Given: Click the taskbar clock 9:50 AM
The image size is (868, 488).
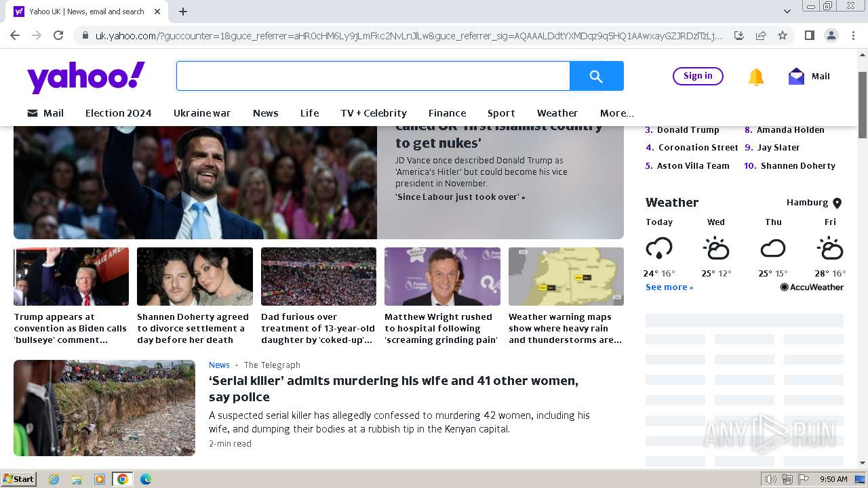Looking at the screenshot, I should (x=833, y=479).
